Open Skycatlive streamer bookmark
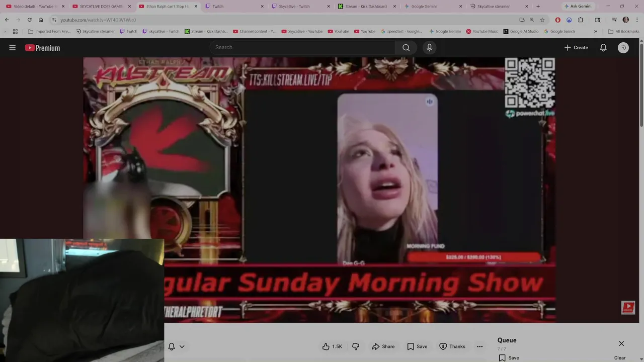The image size is (644, 362). [x=95, y=31]
